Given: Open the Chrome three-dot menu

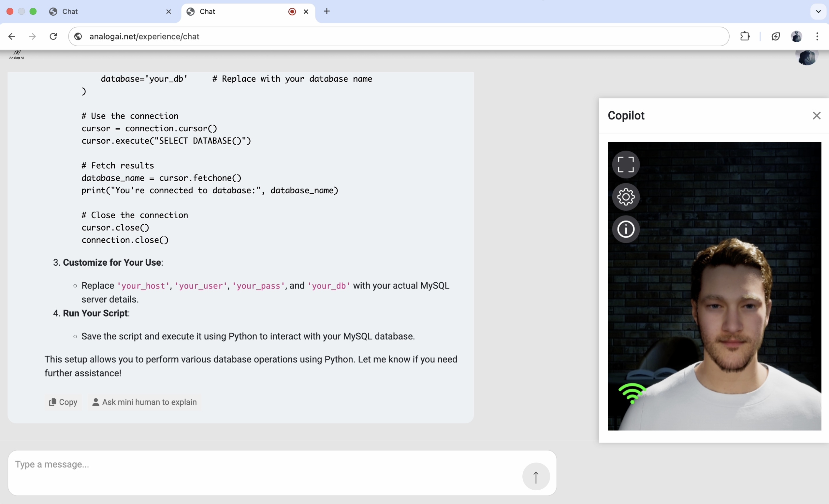Looking at the screenshot, I should (x=817, y=36).
